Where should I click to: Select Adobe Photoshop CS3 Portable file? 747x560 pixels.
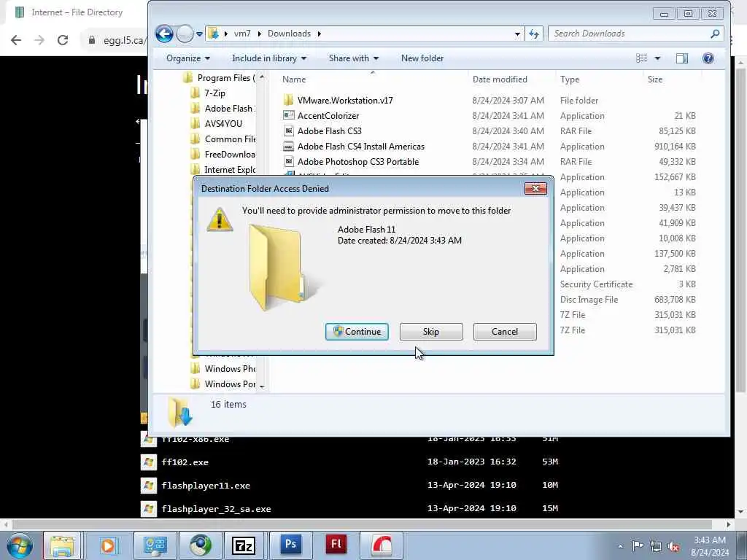coord(357,161)
